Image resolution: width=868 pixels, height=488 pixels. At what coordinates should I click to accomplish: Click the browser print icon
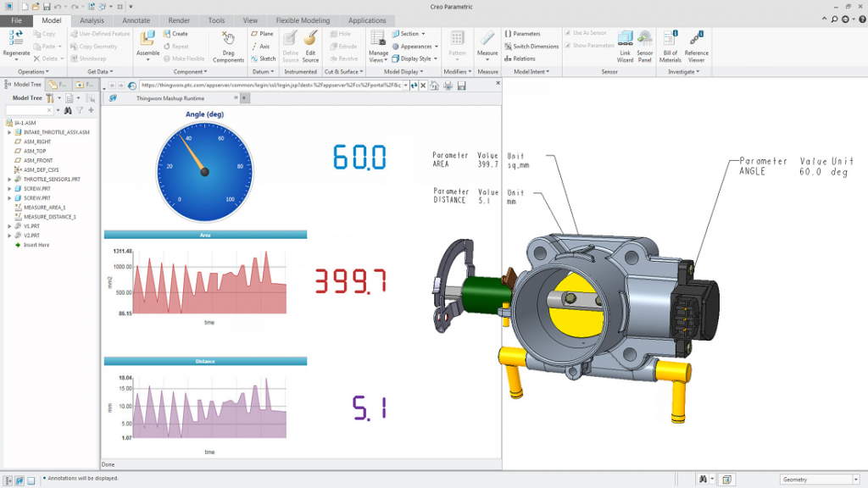point(448,86)
